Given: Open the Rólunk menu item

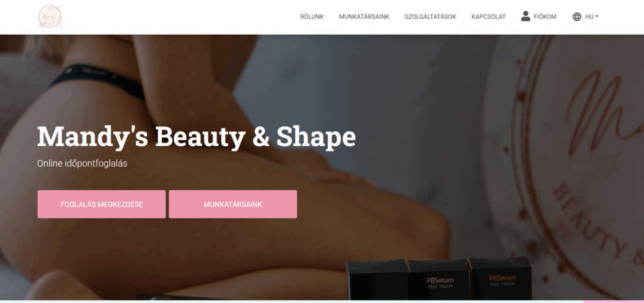Looking at the screenshot, I should 312,17.
